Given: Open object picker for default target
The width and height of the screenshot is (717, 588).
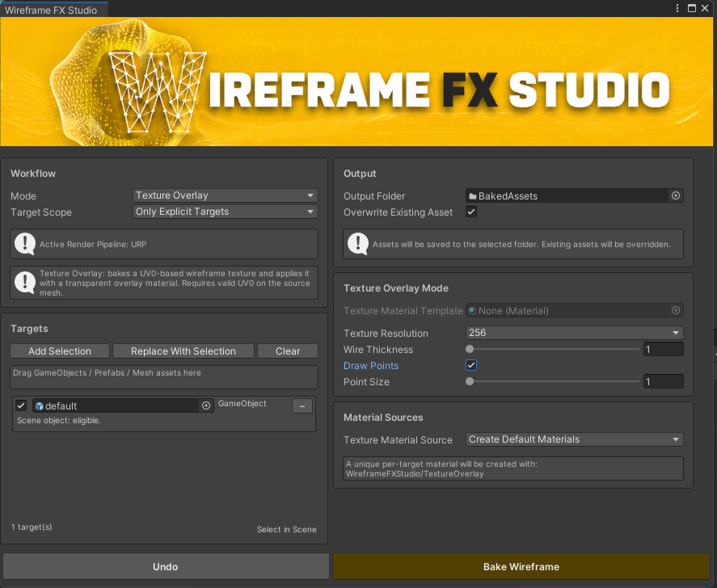Looking at the screenshot, I should 206,405.
